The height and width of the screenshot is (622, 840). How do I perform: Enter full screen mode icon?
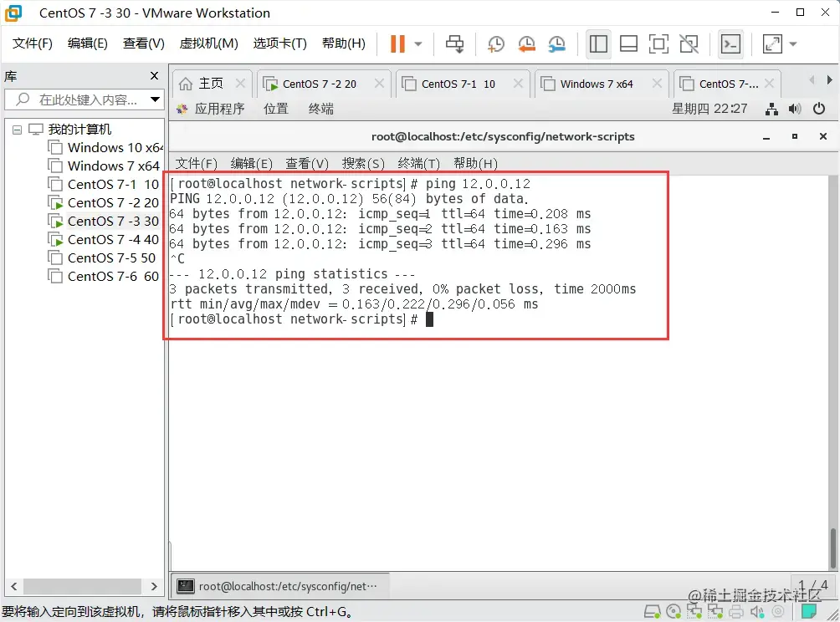click(658, 44)
